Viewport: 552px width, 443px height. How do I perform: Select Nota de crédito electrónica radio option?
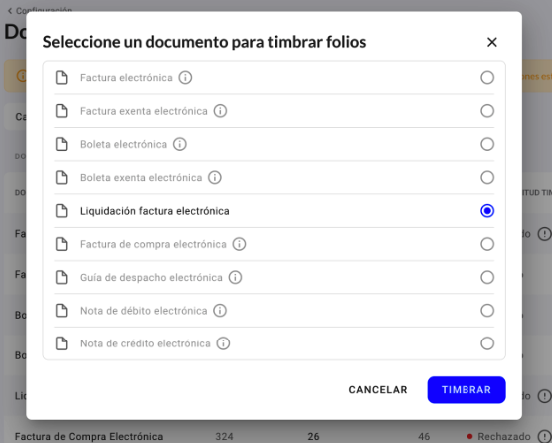pos(487,343)
